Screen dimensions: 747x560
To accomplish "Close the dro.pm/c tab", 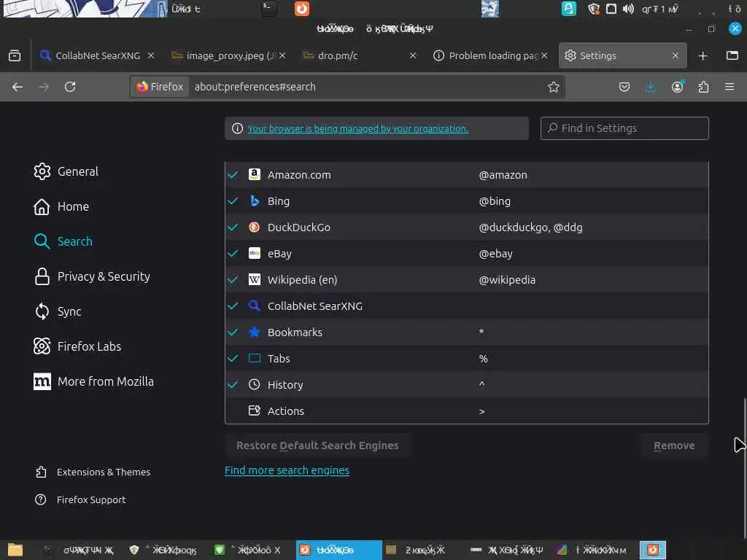I will click(x=413, y=55).
